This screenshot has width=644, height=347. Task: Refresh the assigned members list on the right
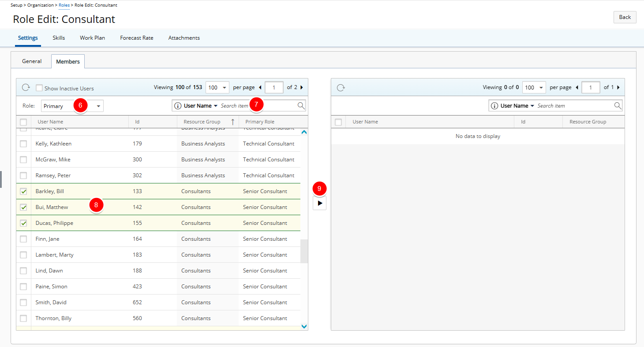341,88
